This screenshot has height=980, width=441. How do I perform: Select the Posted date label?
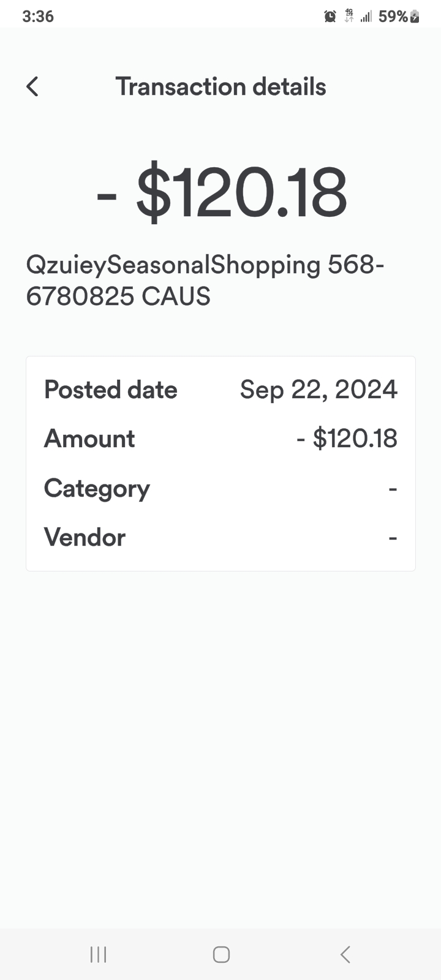(x=111, y=390)
